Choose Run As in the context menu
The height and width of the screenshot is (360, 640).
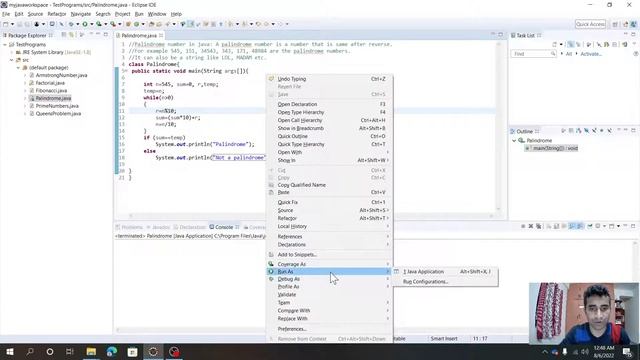(329, 271)
